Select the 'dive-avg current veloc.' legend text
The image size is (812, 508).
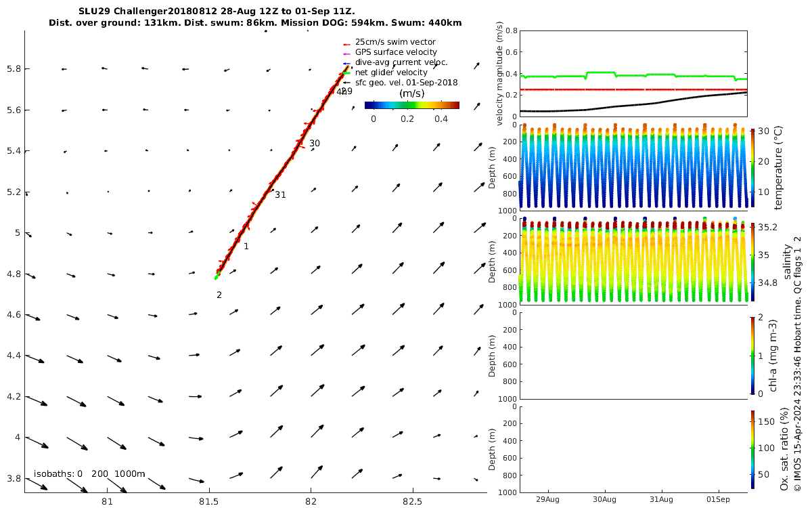point(401,62)
